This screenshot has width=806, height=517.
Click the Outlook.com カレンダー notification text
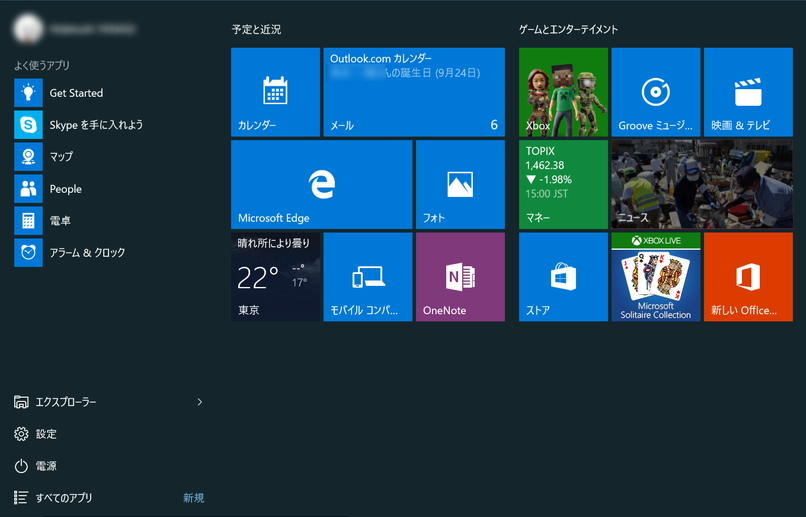(x=381, y=59)
